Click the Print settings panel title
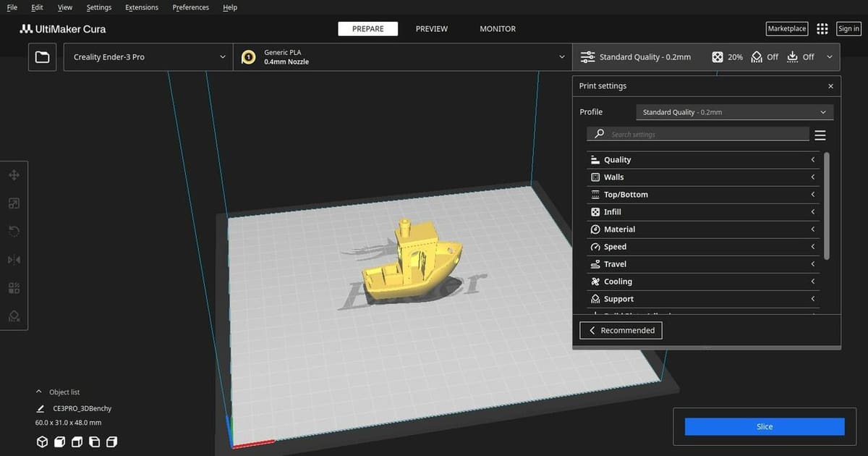This screenshot has height=456, width=868. [603, 86]
